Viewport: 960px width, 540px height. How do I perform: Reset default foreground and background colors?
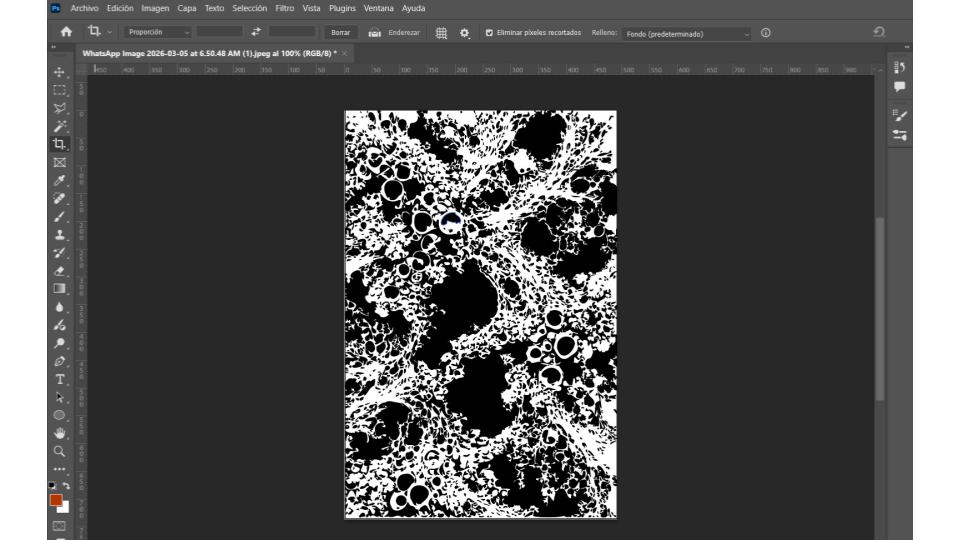point(52,486)
